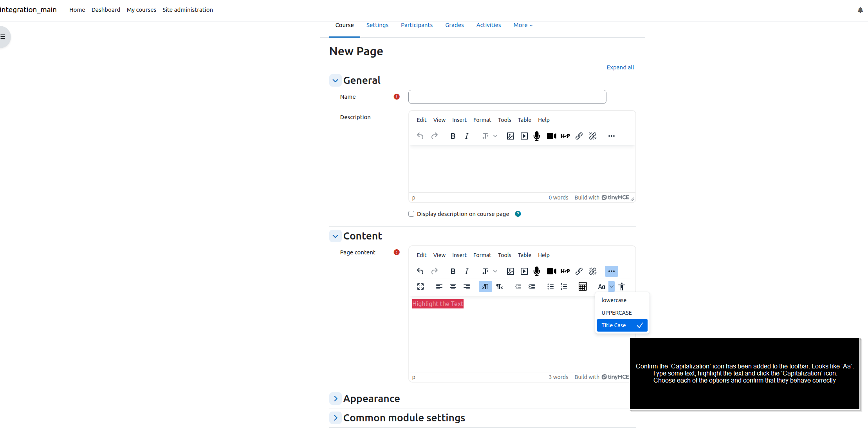This screenshot has height=428, width=868.
Task: Click Redo in Description editor toolbar
Action: coord(434,136)
